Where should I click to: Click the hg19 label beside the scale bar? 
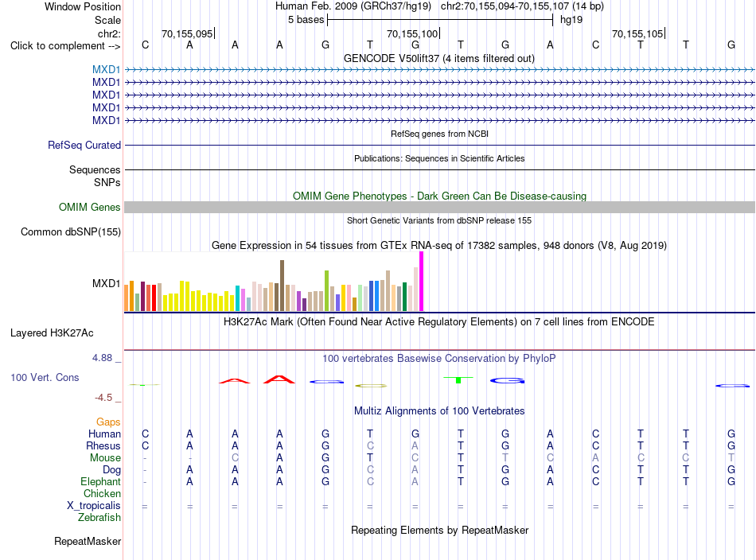click(x=571, y=20)
